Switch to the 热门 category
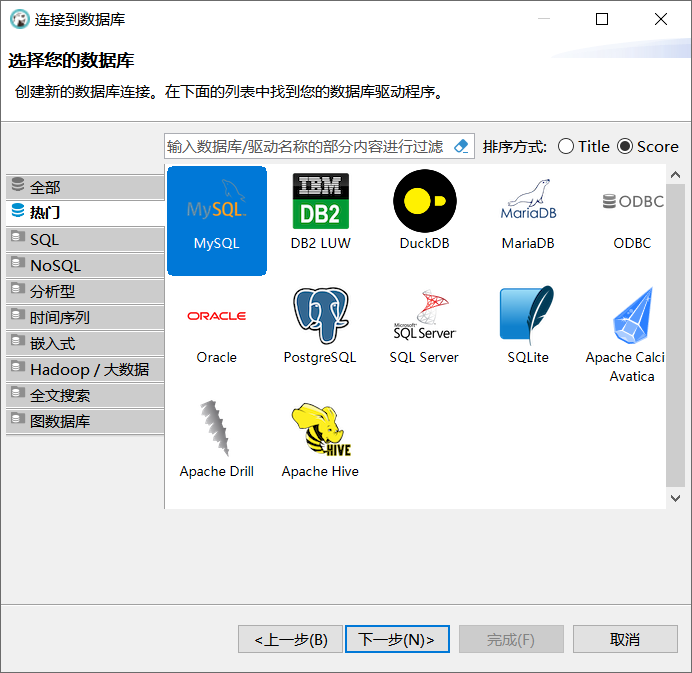692x673 pixels. 86,213
